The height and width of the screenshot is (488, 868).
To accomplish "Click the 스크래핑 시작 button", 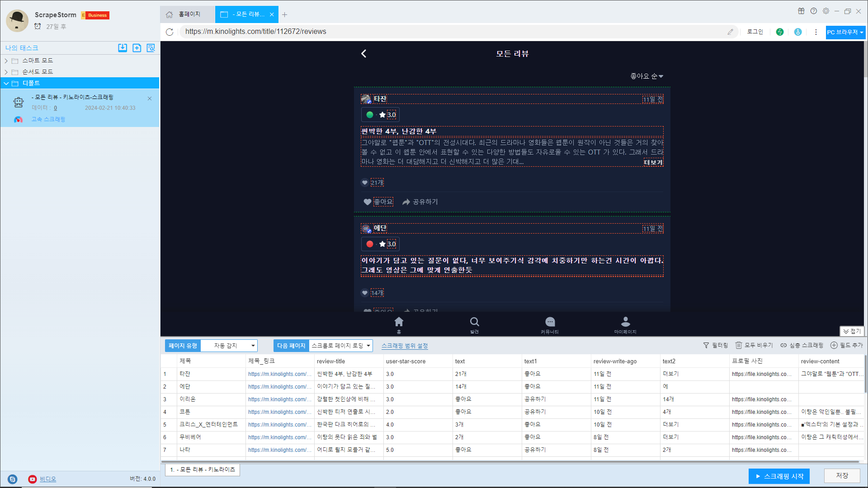I will click(x=778, y=476).
